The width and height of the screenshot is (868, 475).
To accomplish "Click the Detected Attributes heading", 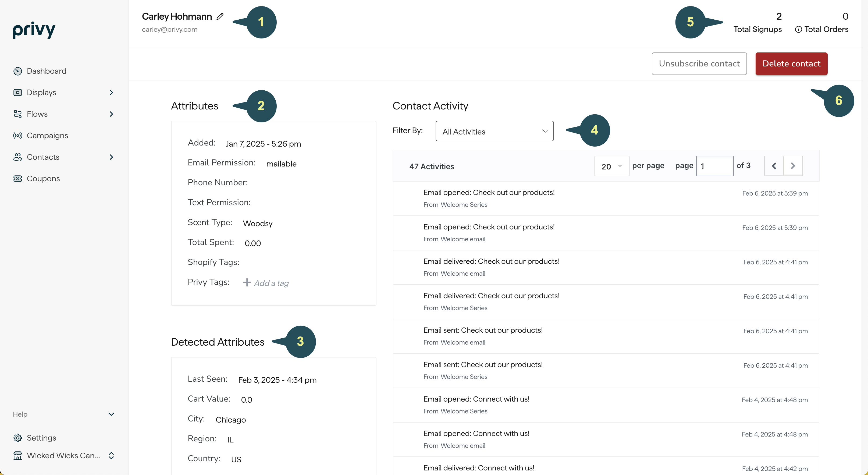I will coord(218,342).
